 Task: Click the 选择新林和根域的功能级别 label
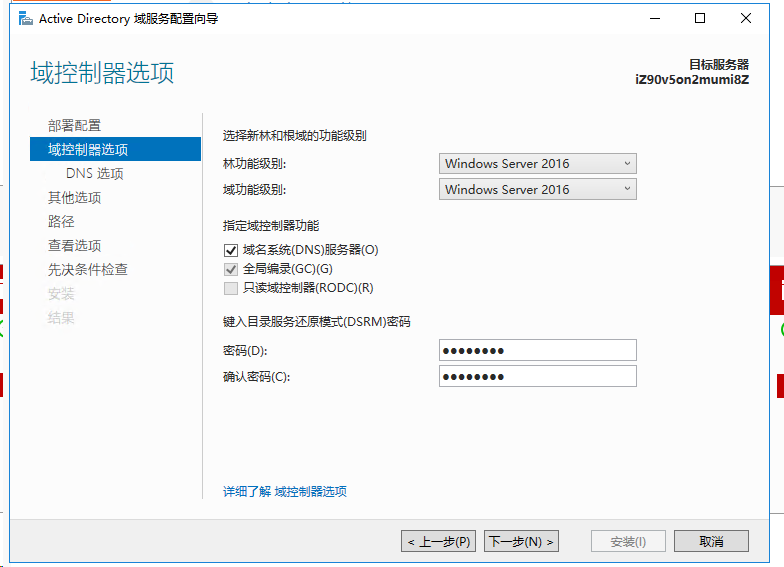click(x=294, y=136)
